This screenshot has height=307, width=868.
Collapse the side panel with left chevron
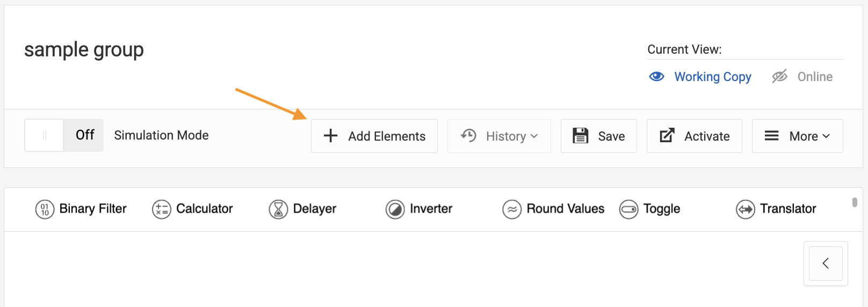(826, 264)
